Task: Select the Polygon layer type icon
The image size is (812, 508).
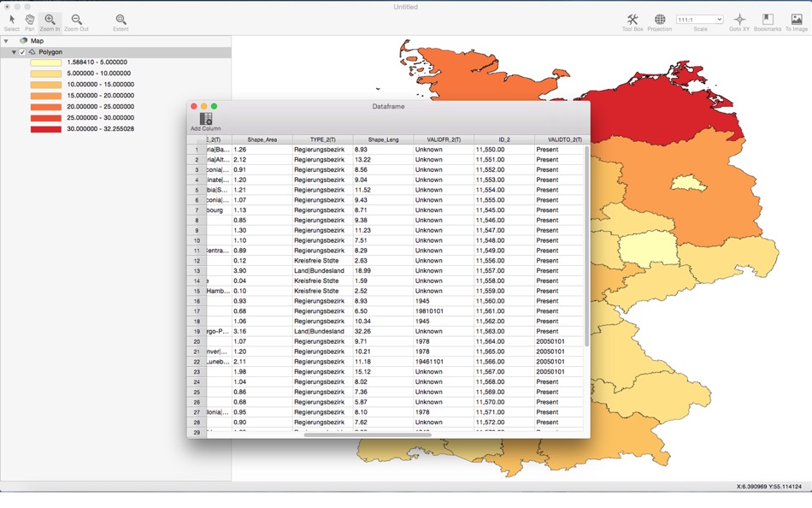Action: (x=32, y=52)
